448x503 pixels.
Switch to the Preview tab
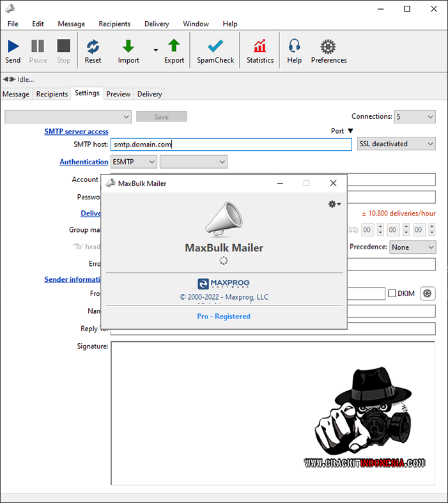tap(118, 94)
